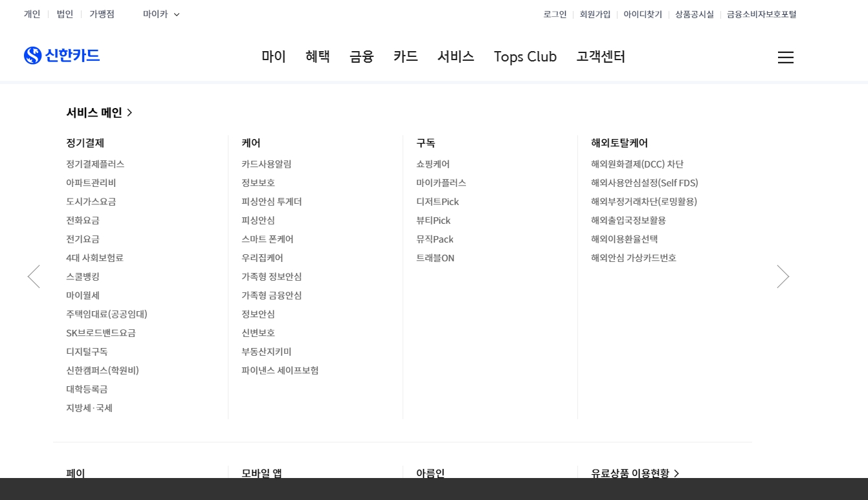Open 아파트관리비 payment page
The width and height of the screenshot is (868, 500).
91,183
